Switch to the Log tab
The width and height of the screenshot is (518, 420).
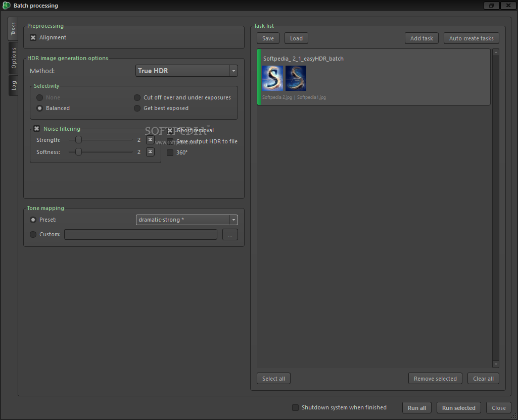[x=13, y=85]
